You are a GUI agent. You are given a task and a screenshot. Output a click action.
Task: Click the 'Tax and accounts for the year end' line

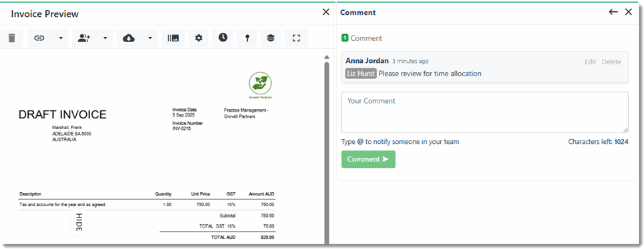(63, 205)
